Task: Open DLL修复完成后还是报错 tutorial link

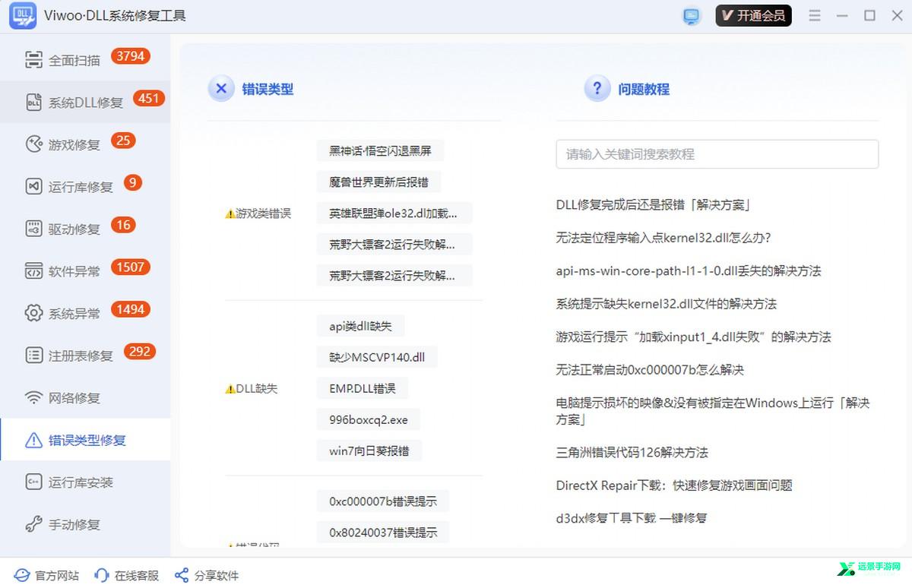Action: click(654, 204)
